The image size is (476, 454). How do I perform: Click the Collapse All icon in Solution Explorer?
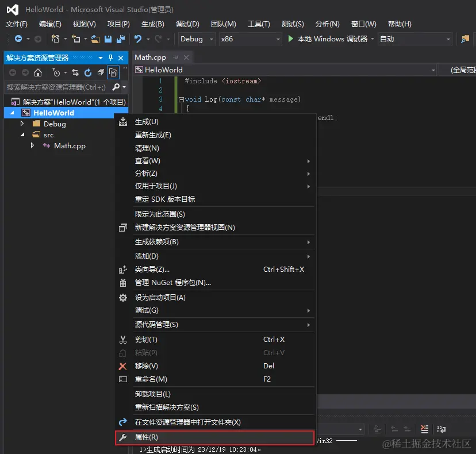101,72
